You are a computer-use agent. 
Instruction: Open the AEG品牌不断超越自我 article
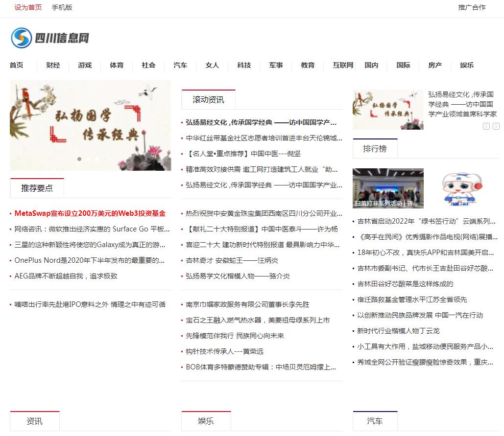click(66, 276)
